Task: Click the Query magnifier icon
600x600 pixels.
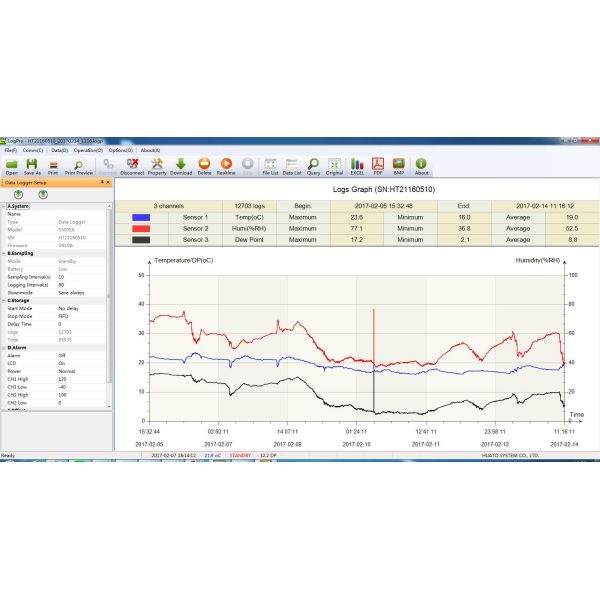Action: (313, 166)
